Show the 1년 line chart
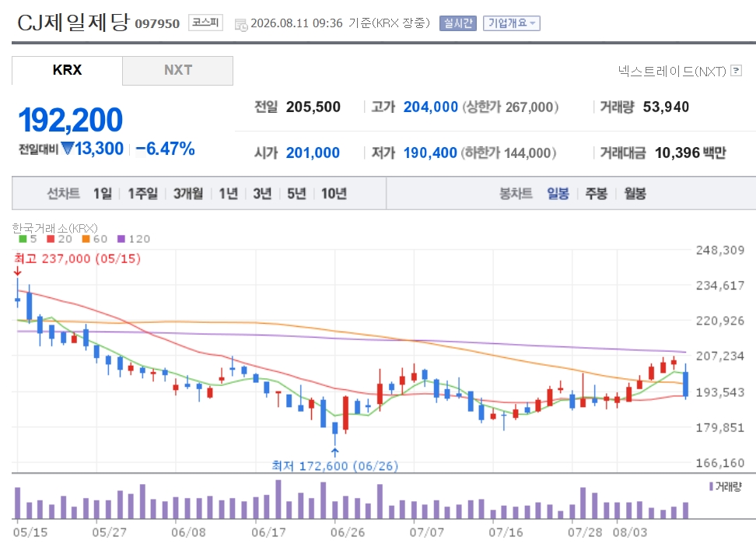 [x=228, y=194]
